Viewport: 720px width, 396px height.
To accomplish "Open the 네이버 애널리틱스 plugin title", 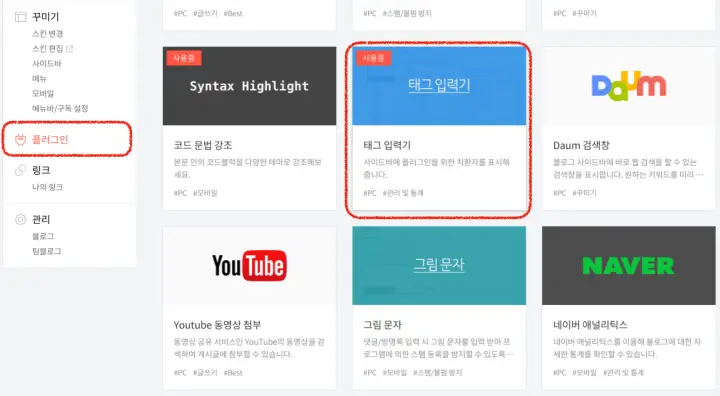I will click(x=590, y=325).
